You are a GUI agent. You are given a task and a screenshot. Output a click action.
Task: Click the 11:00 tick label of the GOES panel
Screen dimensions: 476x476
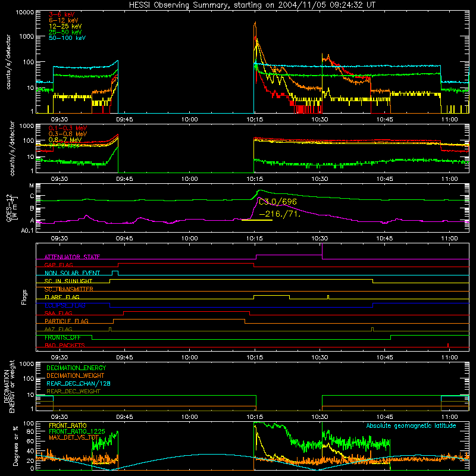tap(449, 239)
